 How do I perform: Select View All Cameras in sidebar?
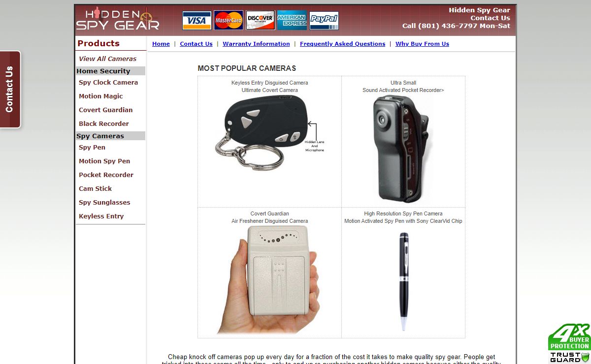click(x=108, y=59)
